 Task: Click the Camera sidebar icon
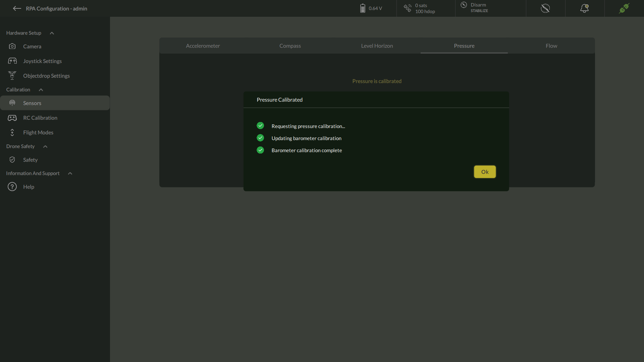coord(12,46)
